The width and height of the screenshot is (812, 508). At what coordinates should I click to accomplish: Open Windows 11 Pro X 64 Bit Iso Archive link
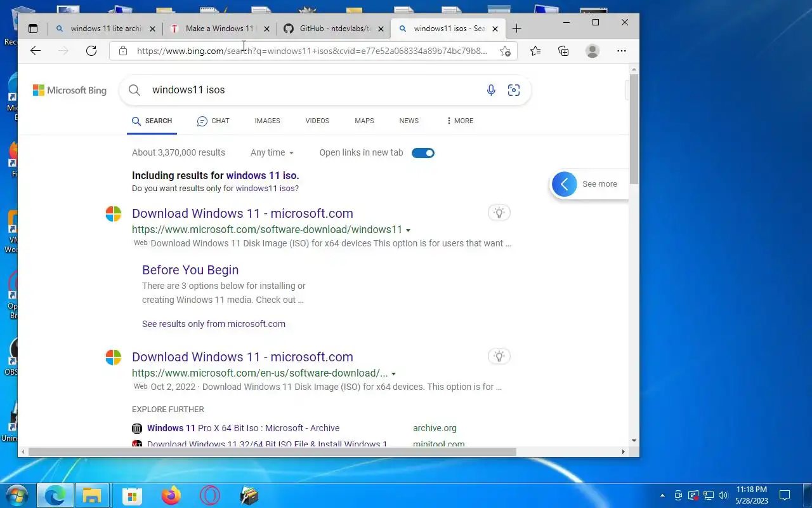(243, 428)
